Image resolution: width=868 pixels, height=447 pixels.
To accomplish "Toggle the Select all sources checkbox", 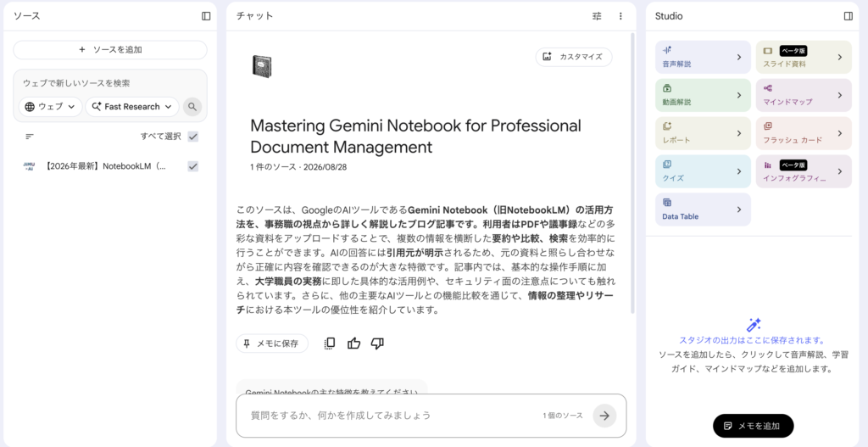I will click(x=192, y=137).
